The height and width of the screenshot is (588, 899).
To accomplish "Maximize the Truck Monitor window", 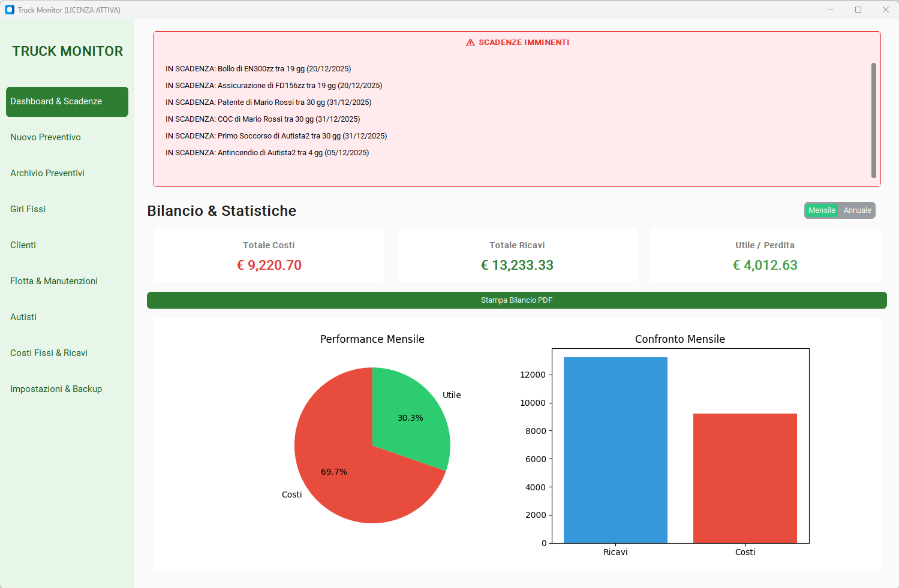I will pos(858,10).
